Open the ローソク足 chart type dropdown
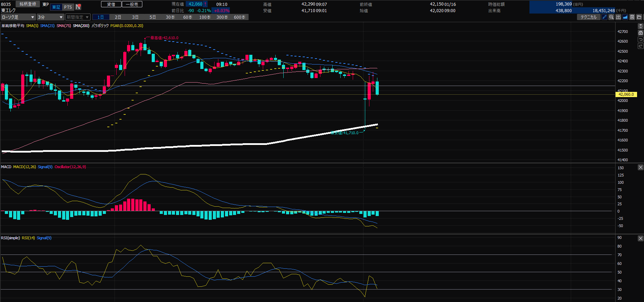 click(18, 17)
